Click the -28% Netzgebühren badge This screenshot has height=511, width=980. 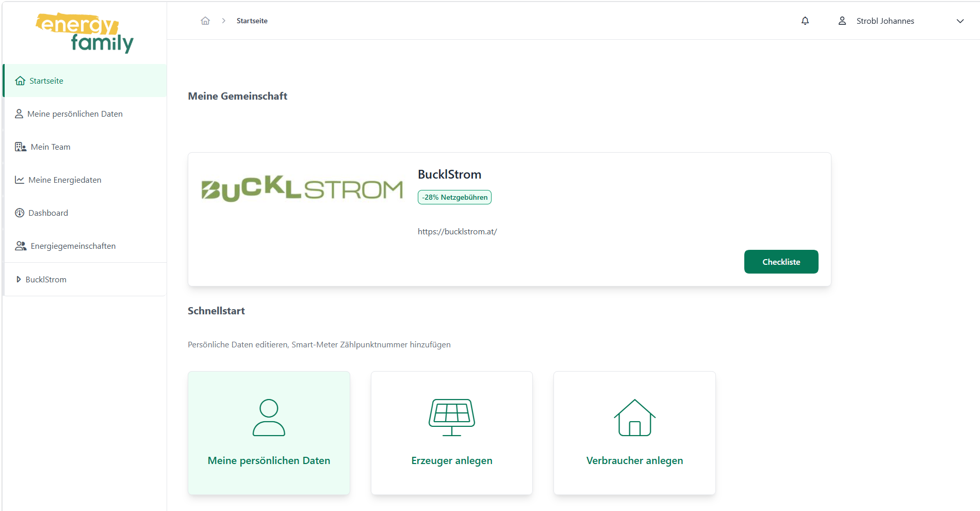pos(454,197)
